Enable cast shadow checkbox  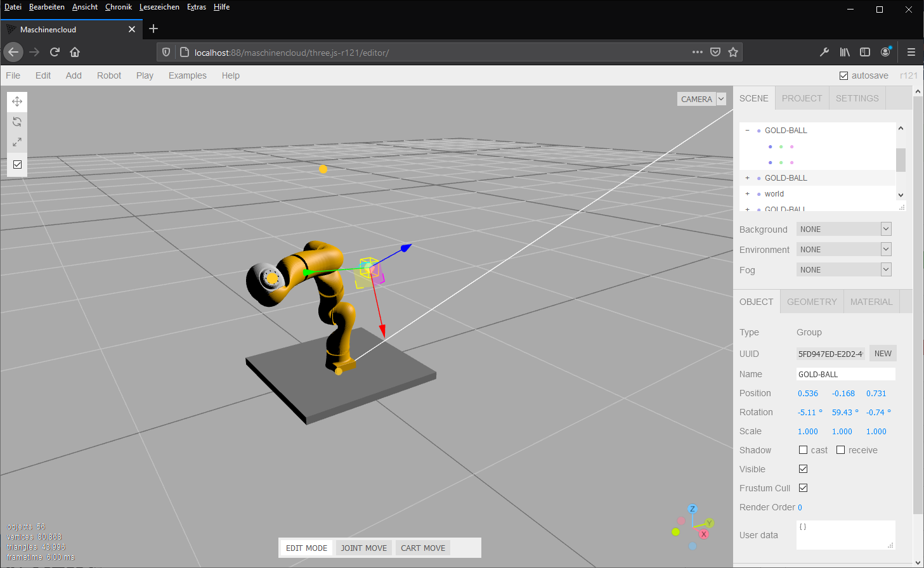pyautogui.click(x=803, y=450)
